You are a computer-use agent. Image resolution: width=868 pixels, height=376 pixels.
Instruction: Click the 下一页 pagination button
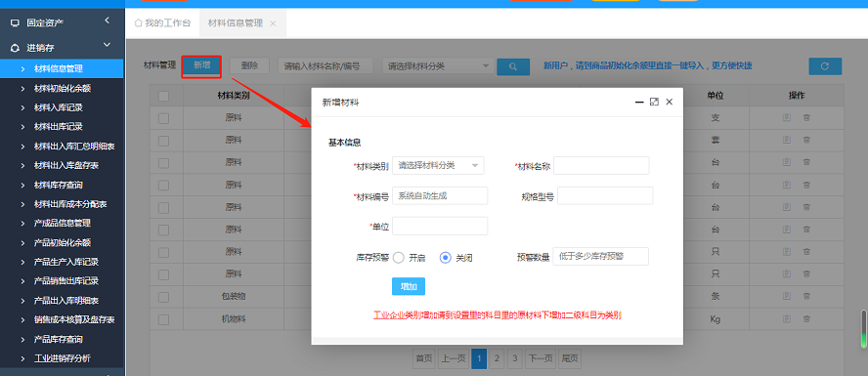tap(541, 358)
